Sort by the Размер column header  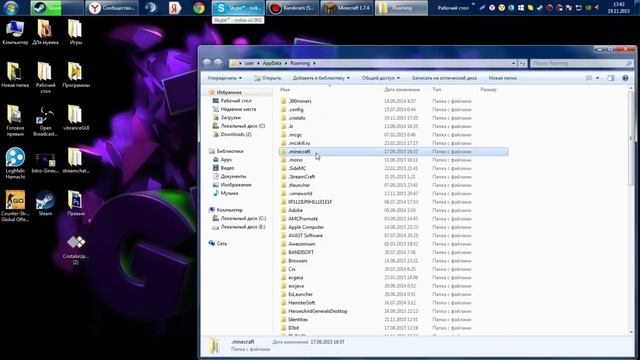488,89
